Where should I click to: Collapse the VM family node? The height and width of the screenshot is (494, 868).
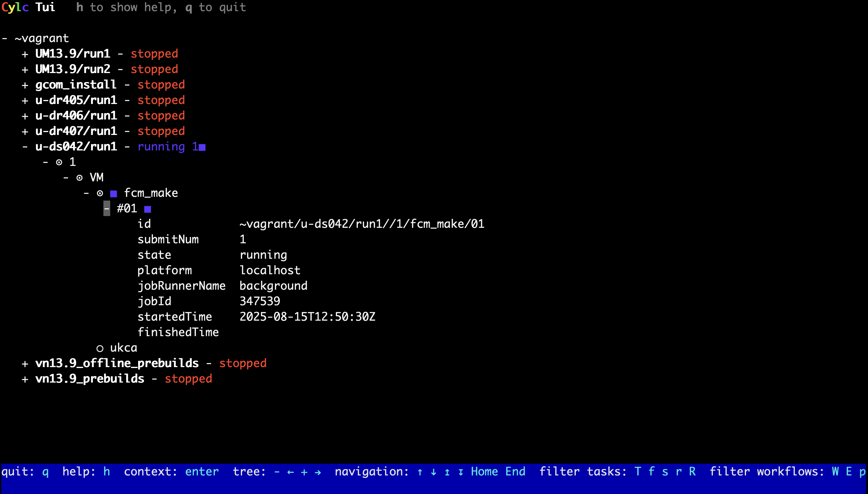66,178
